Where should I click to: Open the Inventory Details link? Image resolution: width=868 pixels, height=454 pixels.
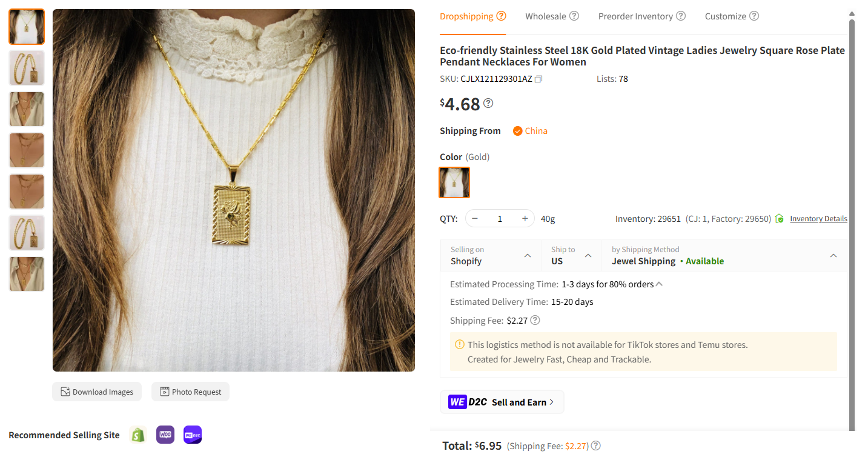click(x=818, y=218)
